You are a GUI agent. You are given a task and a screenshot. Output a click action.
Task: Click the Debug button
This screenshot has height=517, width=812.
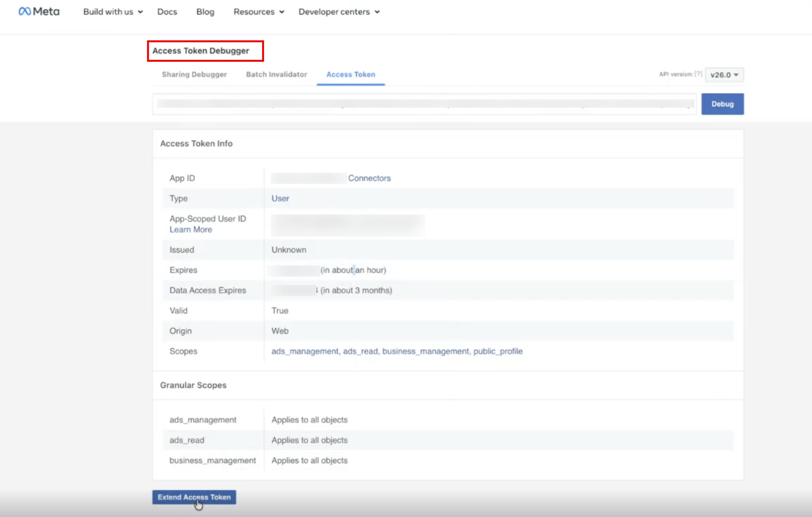coord(722,104)
